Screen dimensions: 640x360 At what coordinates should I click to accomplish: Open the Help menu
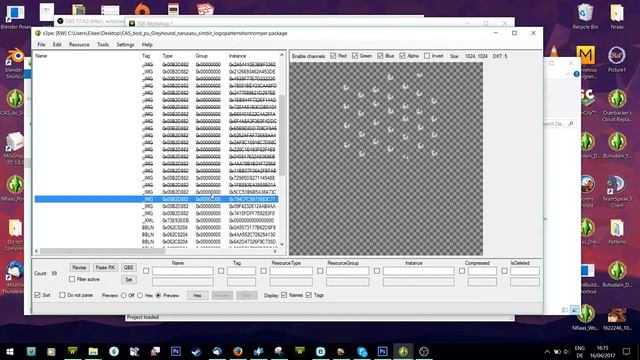pos(147,44)
